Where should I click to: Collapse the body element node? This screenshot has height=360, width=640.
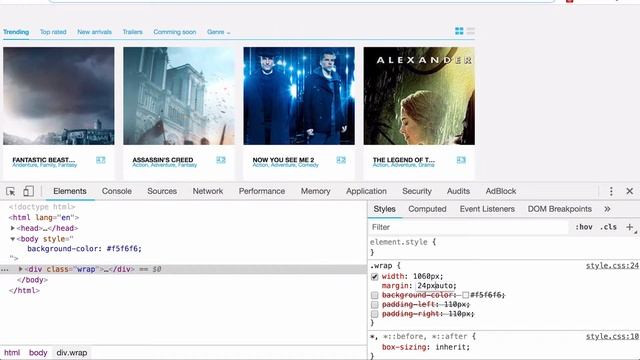[13, 239]
